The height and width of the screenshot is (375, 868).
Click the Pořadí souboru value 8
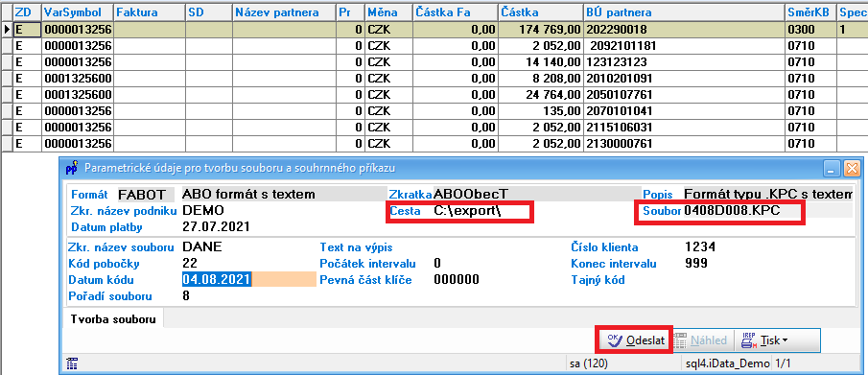pos(186,295)
